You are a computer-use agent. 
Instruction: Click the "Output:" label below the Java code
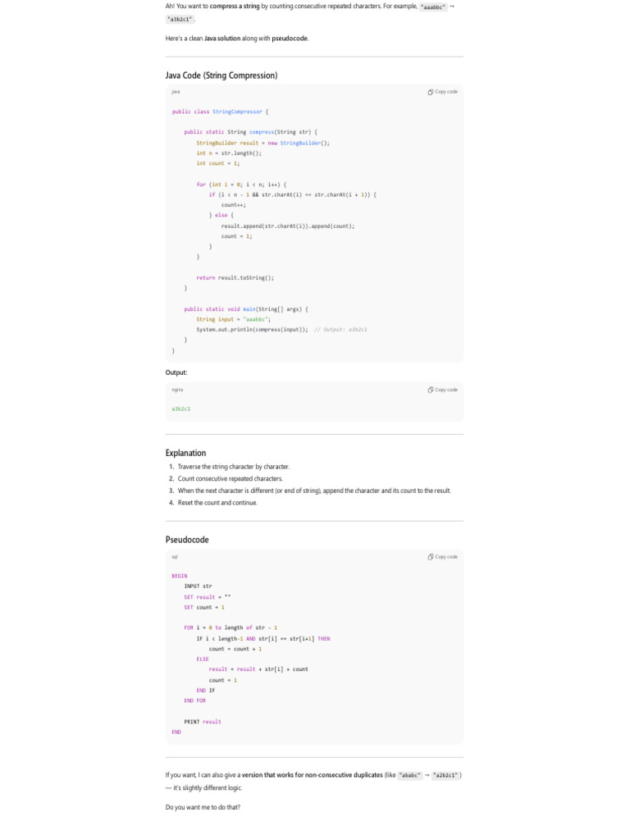pos(176,372)
